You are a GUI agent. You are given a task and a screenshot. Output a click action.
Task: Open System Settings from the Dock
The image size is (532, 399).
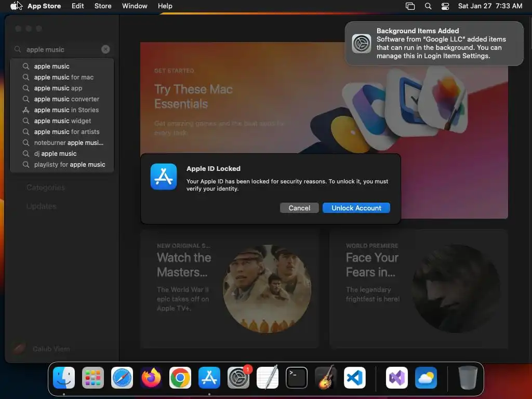tap(238, 378)
